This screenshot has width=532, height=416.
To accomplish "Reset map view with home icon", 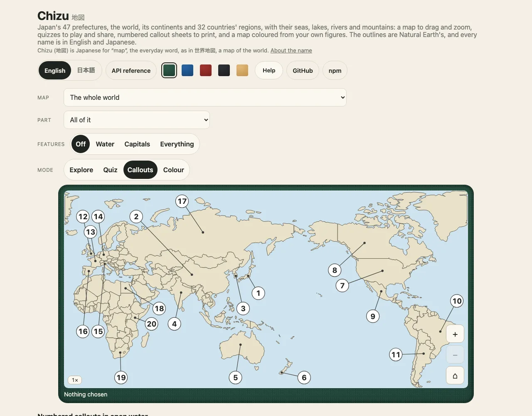I will tap(455, 376).
